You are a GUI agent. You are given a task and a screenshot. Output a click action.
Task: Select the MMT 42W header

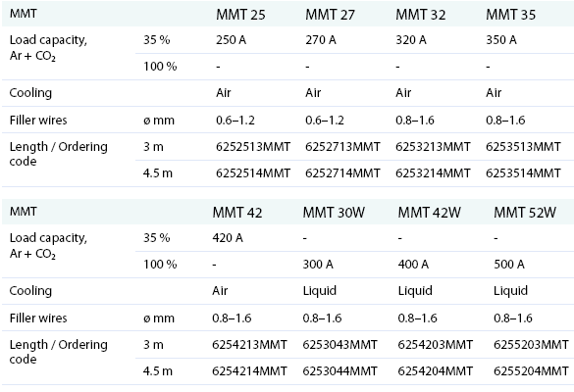[x=429, y=213]
